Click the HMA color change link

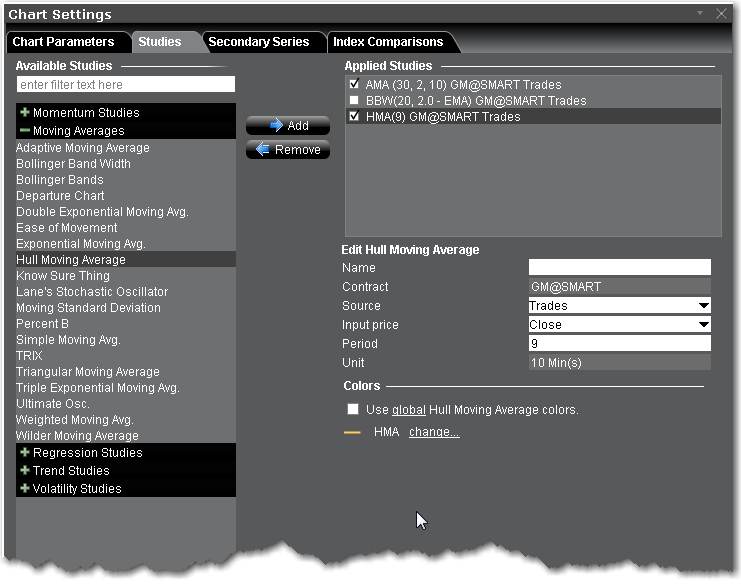pyautogui.click(x=434, y=432)
